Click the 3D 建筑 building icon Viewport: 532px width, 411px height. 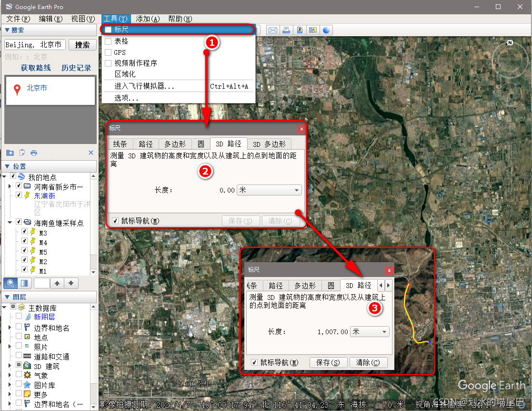tap(28, 366)
